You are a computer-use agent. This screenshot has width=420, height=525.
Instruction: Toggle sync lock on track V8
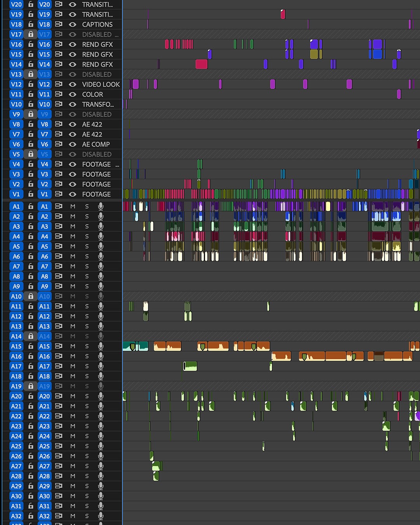click(59, 124)
